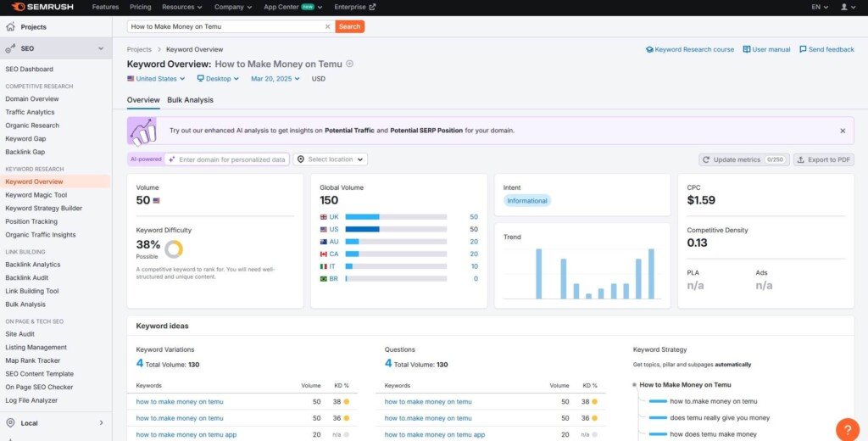The height and width of the screenshot is (441, 868).
Task: Click the AI sparkle icon in domain field
Action: 171,159
